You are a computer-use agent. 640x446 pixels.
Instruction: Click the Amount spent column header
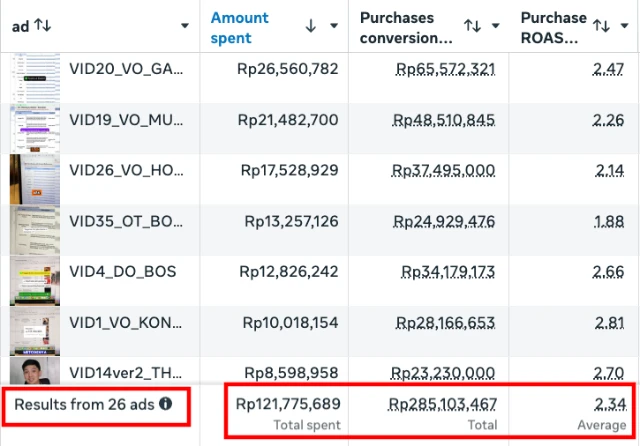[240, 27]
